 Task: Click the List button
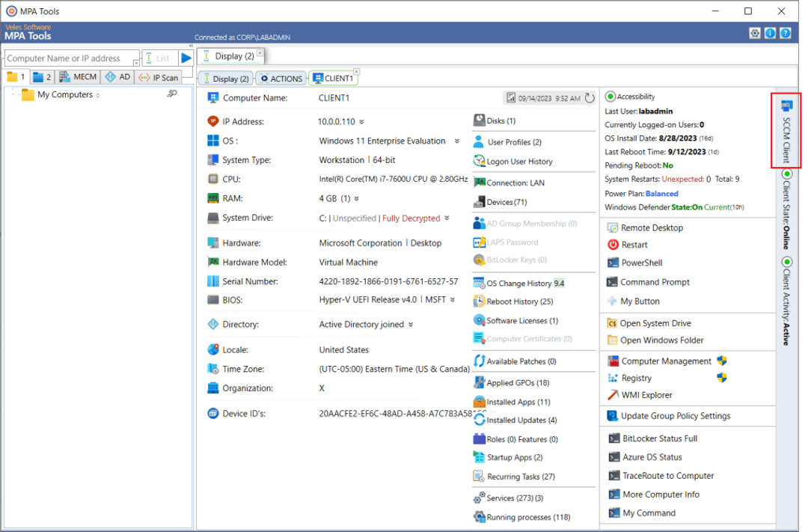pyautogui.click(x=159, y=58)
